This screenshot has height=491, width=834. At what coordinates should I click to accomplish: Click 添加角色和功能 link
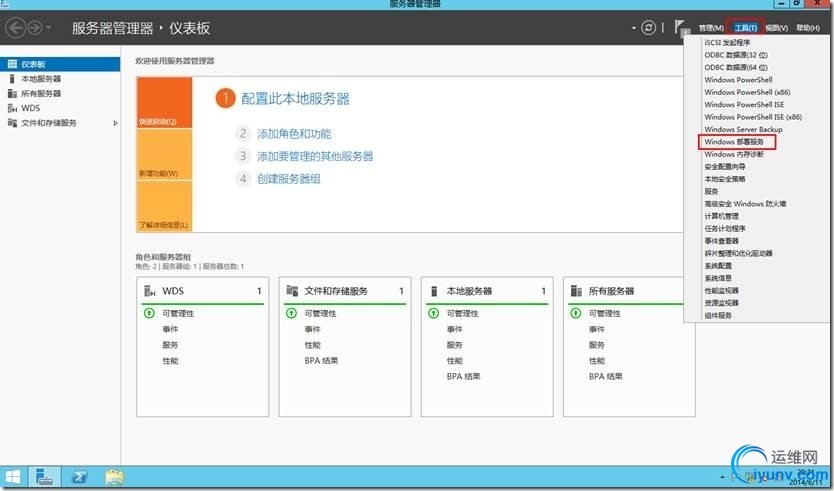pyautogui.click(x=294, y=134)
